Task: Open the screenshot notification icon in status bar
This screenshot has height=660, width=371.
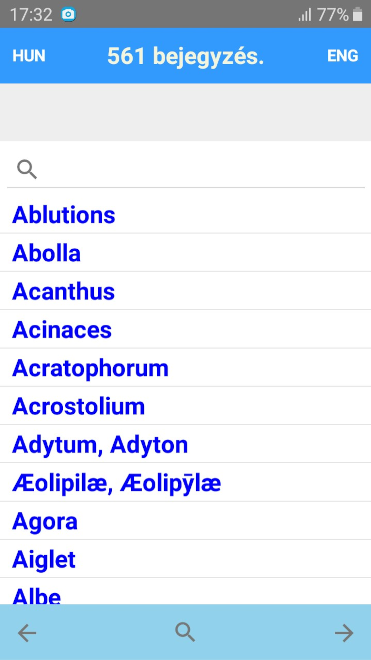Action: click(x=68, y=15)
